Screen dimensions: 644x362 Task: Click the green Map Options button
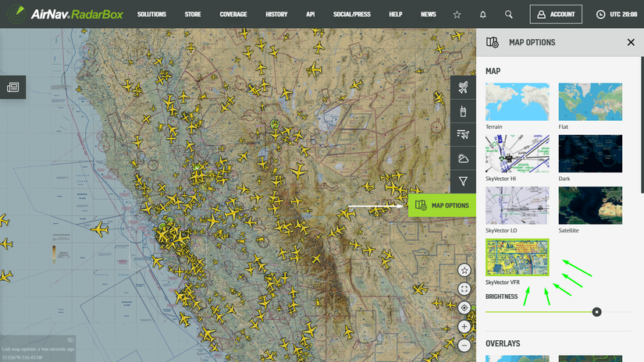(442, 205)
